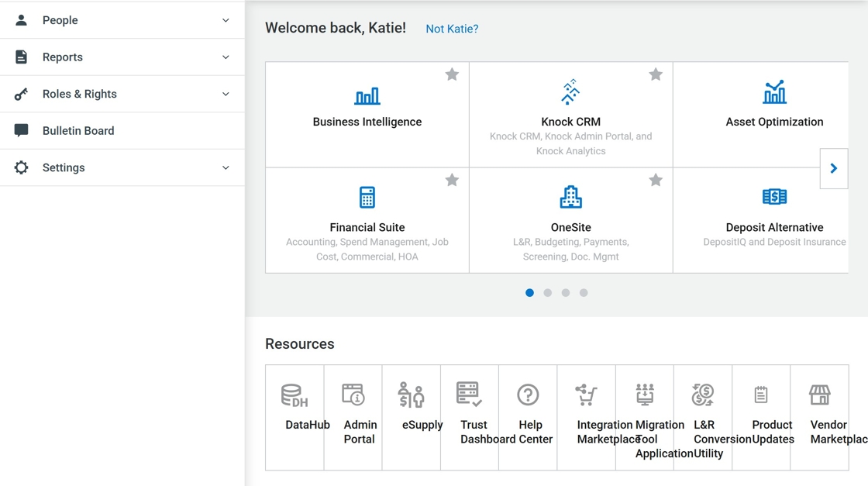Click the OneSite building icon
This screenshot has width=868, height=486.
(x=570, y=197)
